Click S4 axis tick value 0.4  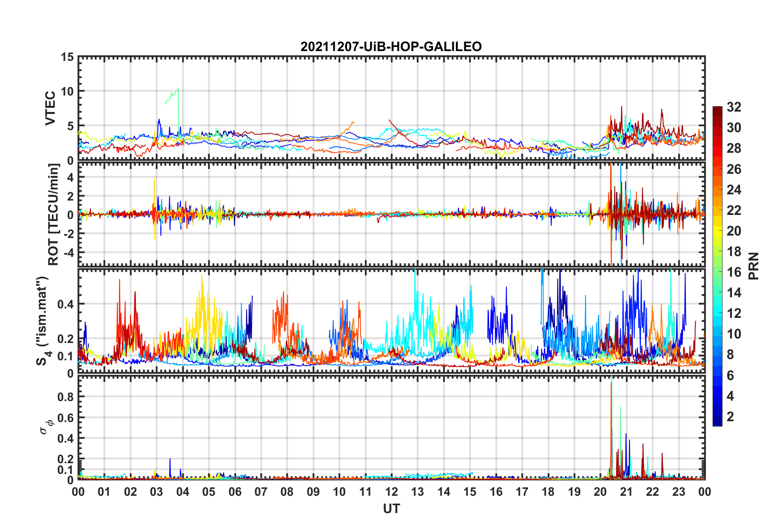click(65, 304)
